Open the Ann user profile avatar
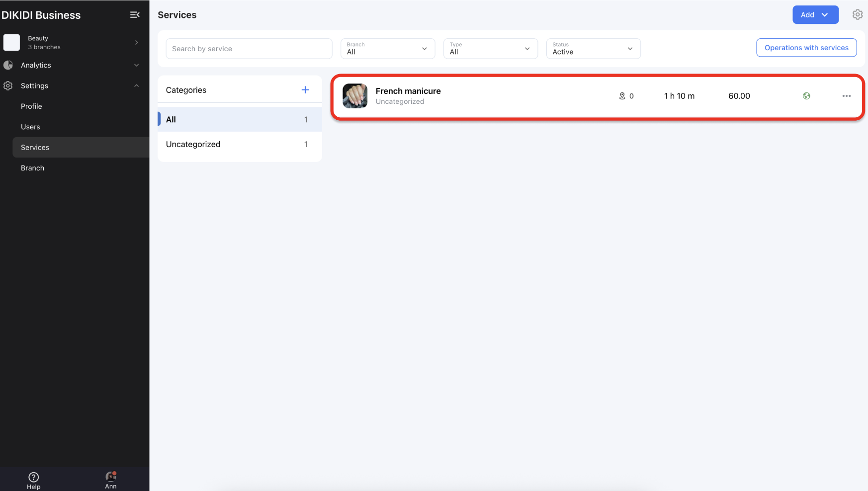 [x=111, y=477]
